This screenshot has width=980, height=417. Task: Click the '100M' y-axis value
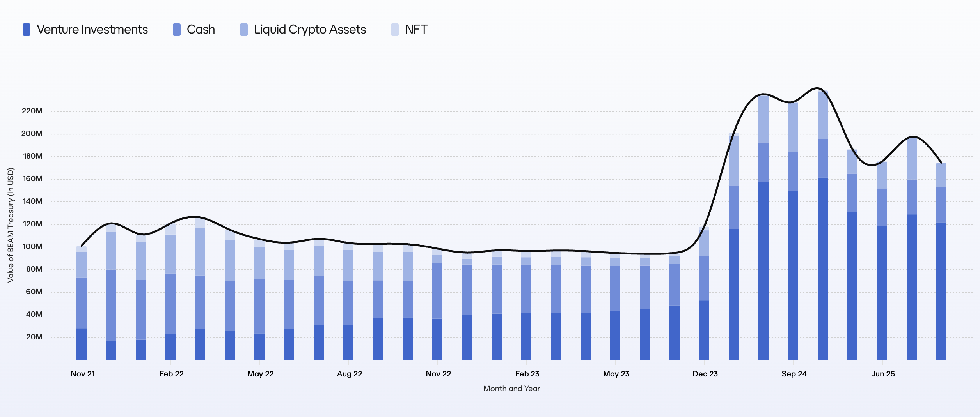pyautogui.click(x=33, y=246)
